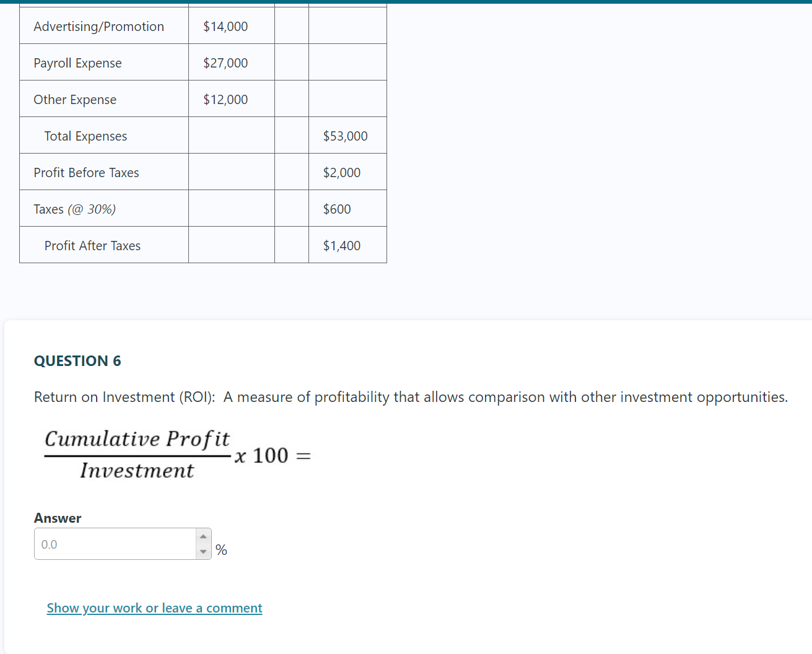Click the $12,000 other expense cell
The height and width of the screenshot is (654, 812).
[225, 99]
